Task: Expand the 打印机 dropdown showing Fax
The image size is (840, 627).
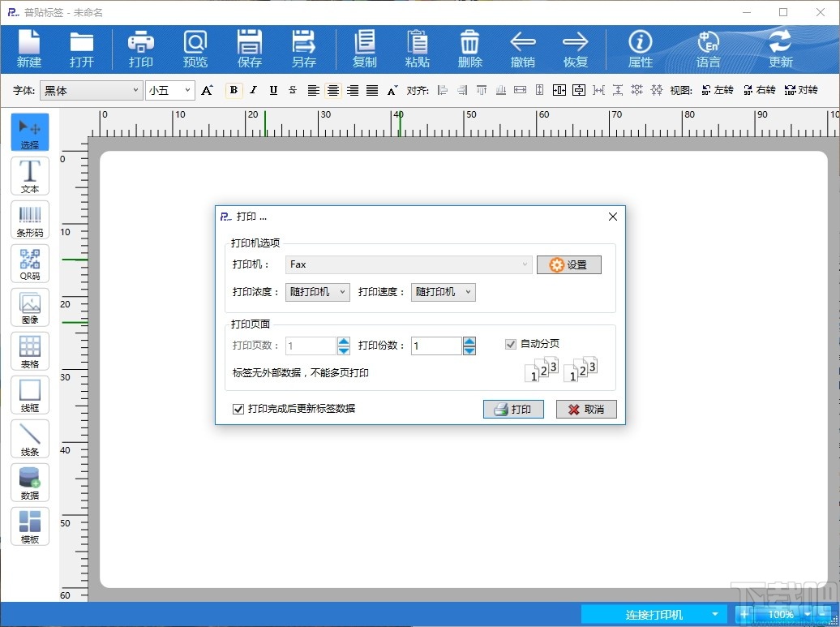Action: [408, 264]
